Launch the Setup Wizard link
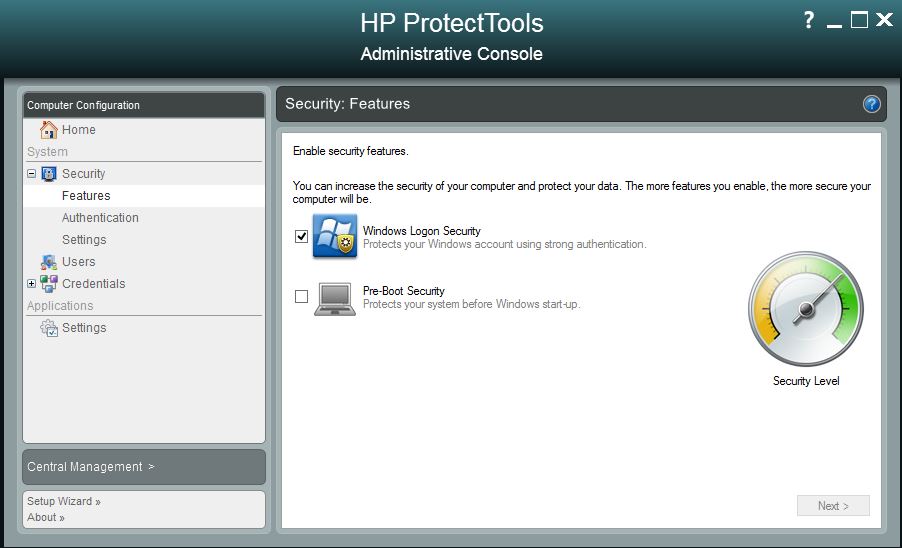 [x=64, y=501]
